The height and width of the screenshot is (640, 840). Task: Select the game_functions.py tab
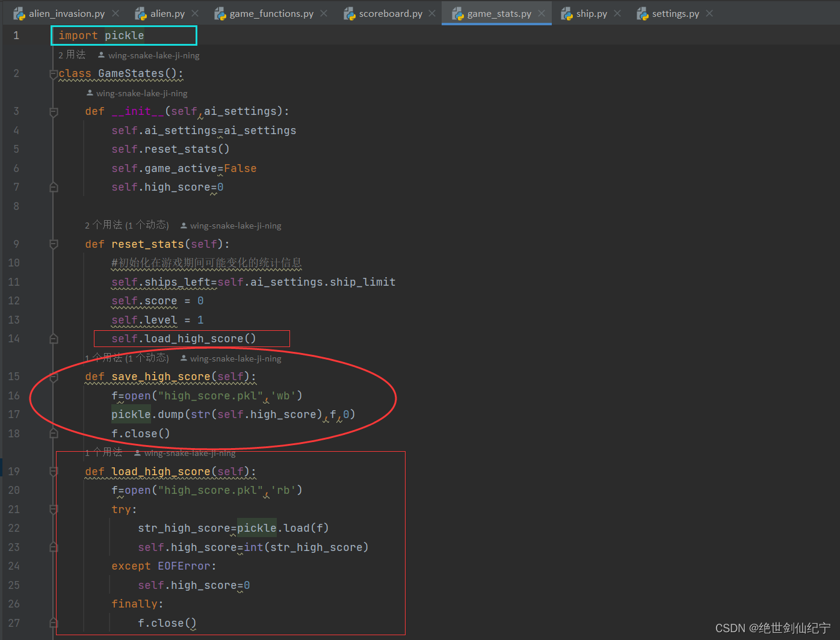(271, 13)
